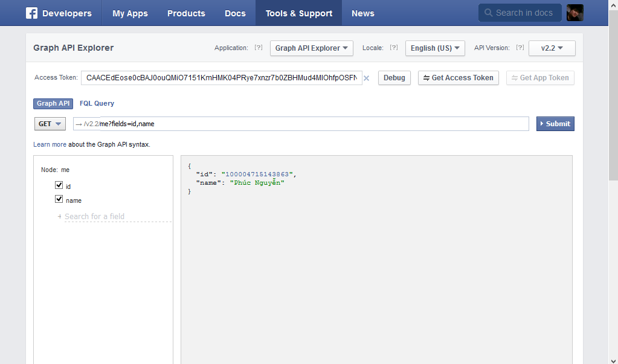Uncheck the name field checkbox
This screenshot has height=364, width=618.
point(59,199)
